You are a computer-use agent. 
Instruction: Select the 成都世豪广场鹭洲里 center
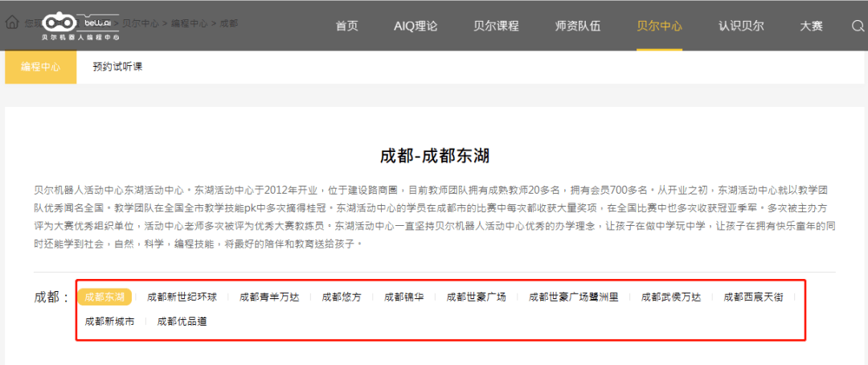(573, 297)
